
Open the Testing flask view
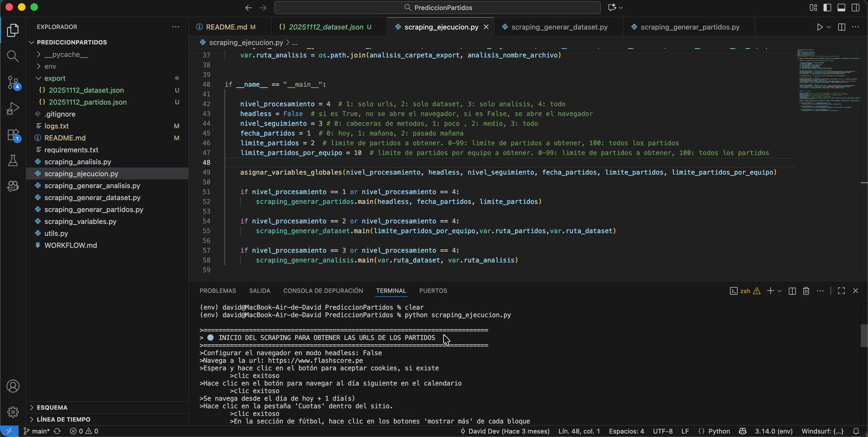pyautogui.click(x=13, y=161)
